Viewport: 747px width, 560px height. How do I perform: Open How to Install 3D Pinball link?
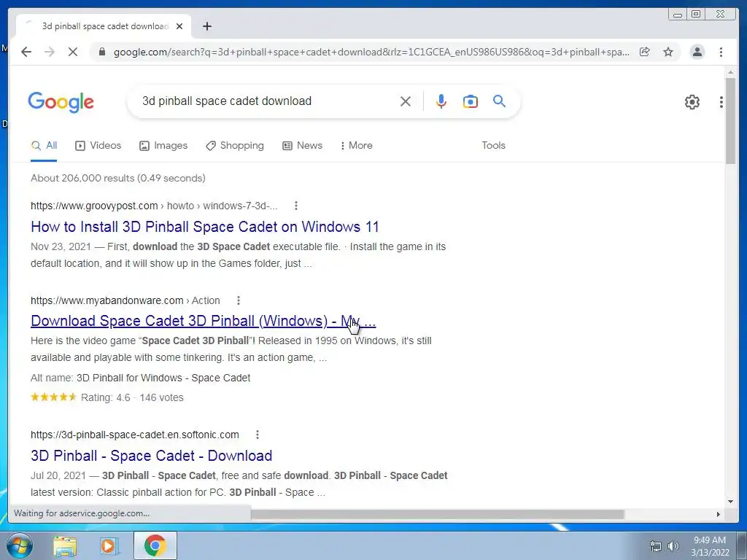click(205, 227)
